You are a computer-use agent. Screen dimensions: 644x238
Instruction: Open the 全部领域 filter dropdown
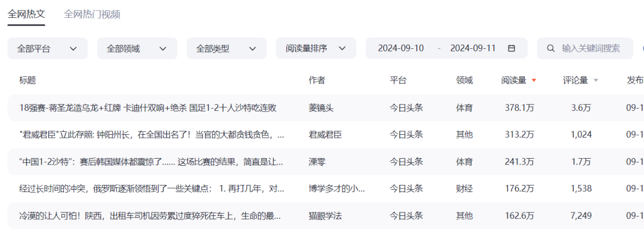(x=137, y=48)
